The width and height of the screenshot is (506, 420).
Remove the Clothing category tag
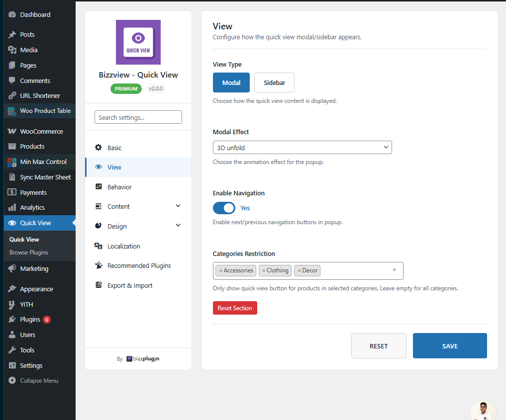(x=264, y=271)
